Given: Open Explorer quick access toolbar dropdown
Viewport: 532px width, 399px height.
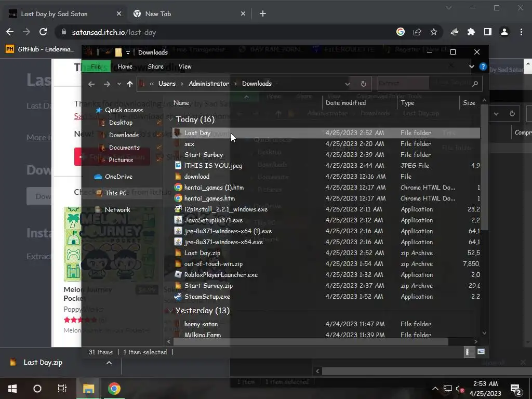Looking at the screenshot, I should [x=128, y=52].
